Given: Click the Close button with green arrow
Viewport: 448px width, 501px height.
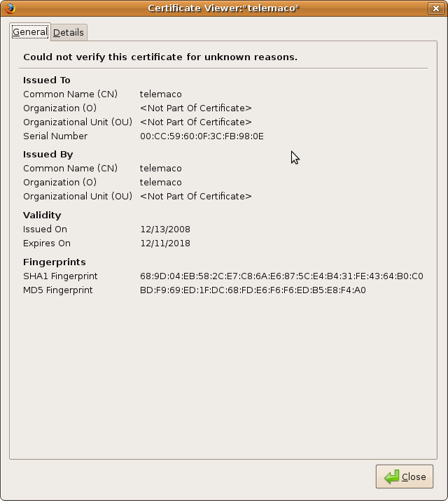Looking at the screenshot, I should coord(404,477).
